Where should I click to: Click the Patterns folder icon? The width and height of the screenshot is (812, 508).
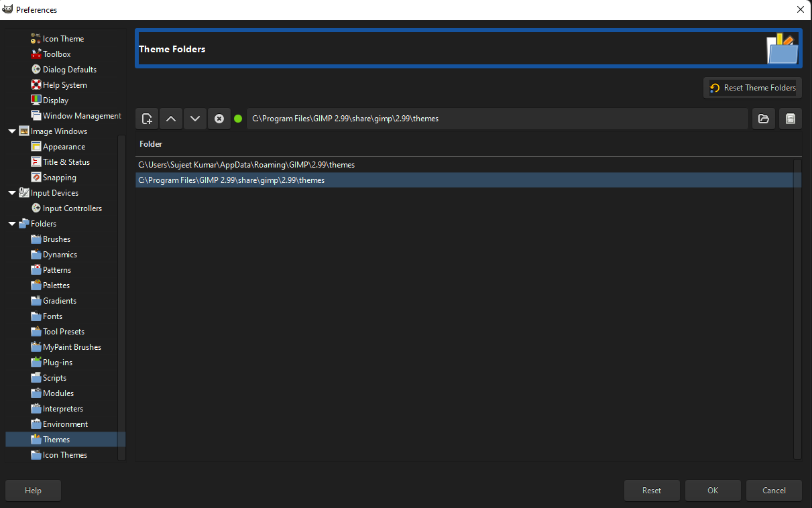[x=36, y=270]
